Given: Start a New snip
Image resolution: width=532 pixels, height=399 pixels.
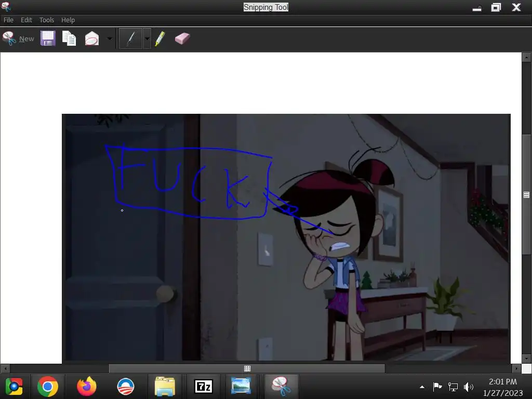Looking at the screenshot, I should pos(18,38).
